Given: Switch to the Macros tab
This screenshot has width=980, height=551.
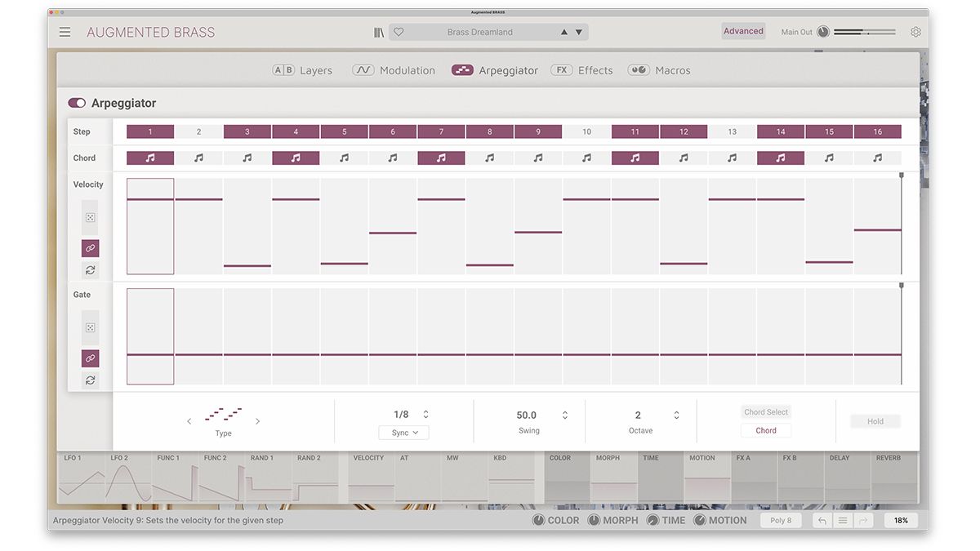Looking at the screenshot, I should tap(659, 70).
